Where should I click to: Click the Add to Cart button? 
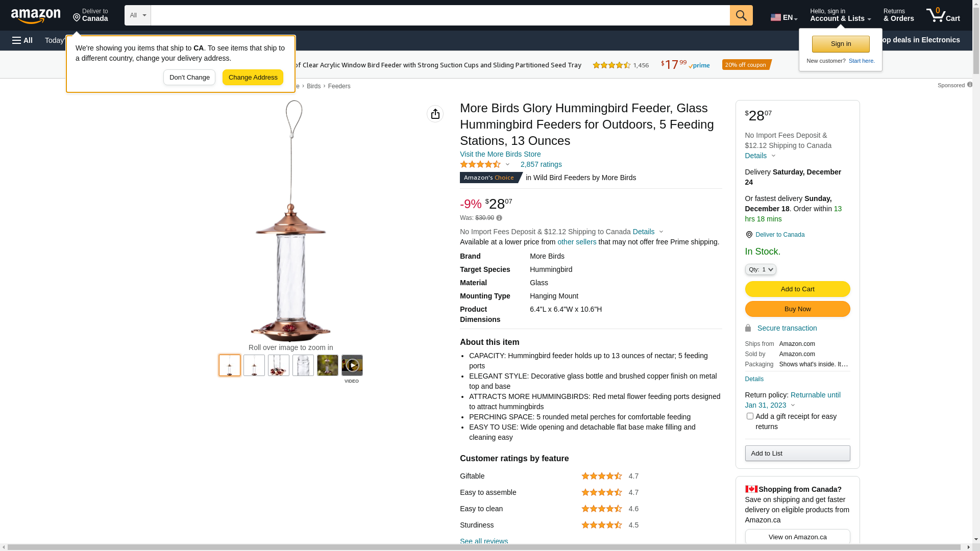tap(797, 289)
